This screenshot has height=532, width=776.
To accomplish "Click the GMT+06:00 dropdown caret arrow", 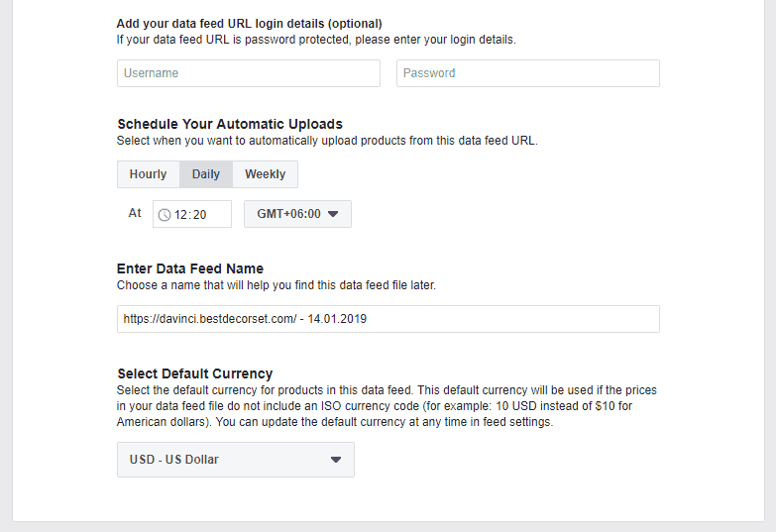I will (x=333, y=214).
